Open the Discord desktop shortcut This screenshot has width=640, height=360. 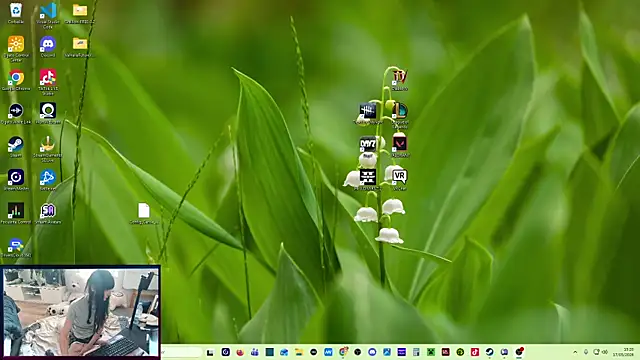click(x=48, y=44)
